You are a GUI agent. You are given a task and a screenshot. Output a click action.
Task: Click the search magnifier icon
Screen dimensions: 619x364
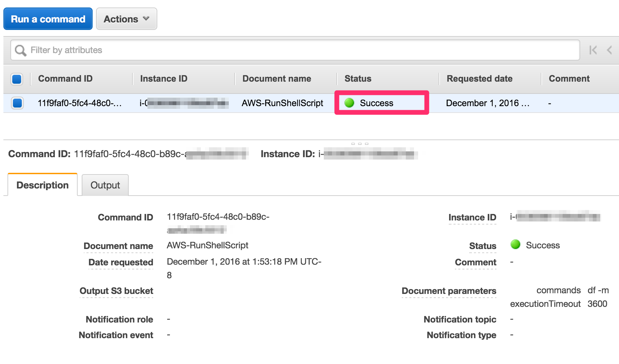point(20,50)
